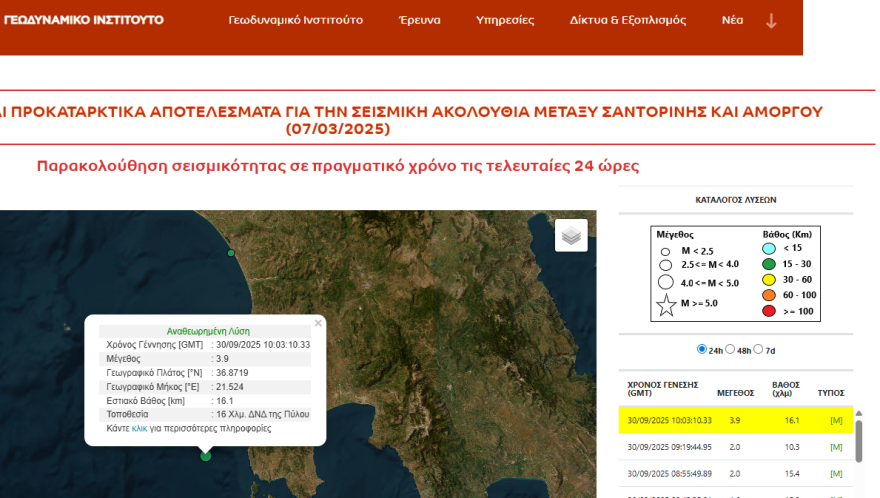Click the 2.5 <= M < 4.0 legend circle
Viewport: 880px width, 498px height.
pos(666,265)
